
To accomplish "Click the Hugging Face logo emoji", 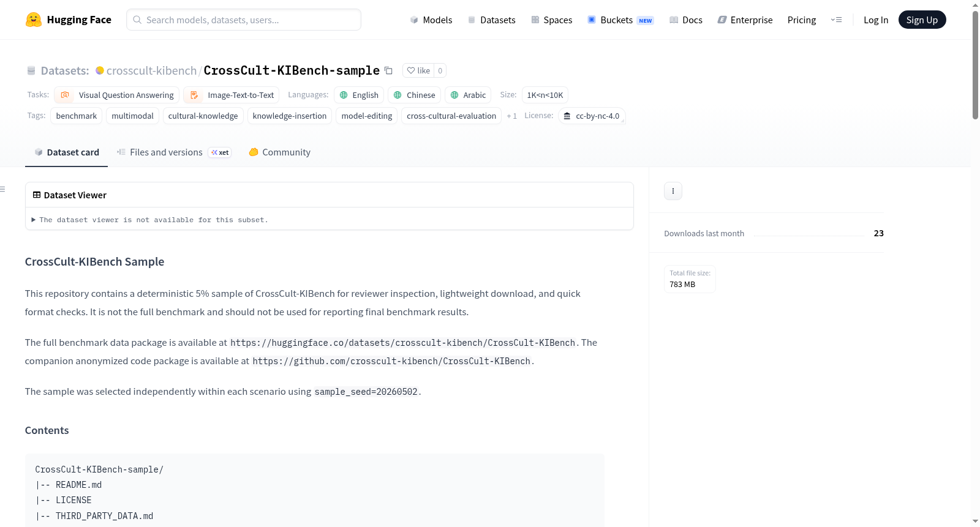I will tap(34, 20).
